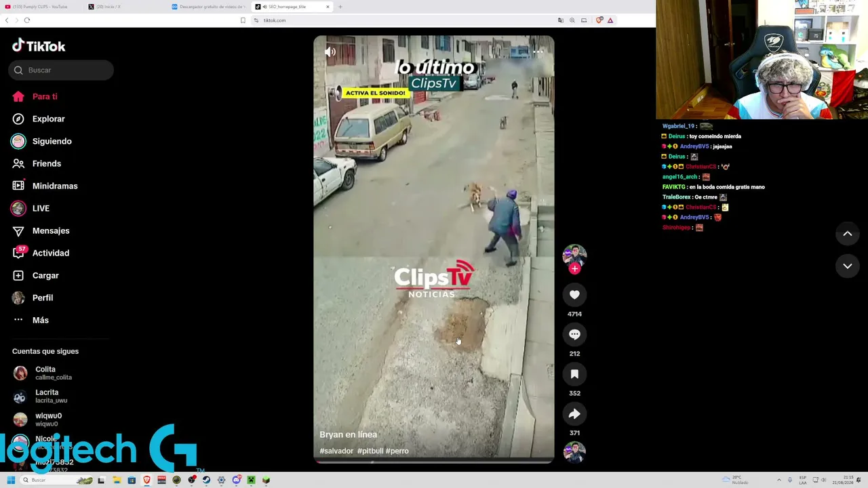The height and width of the screenshot is (488, 868).
Task: Open the Cargar upload page
Action: point(35,275)
